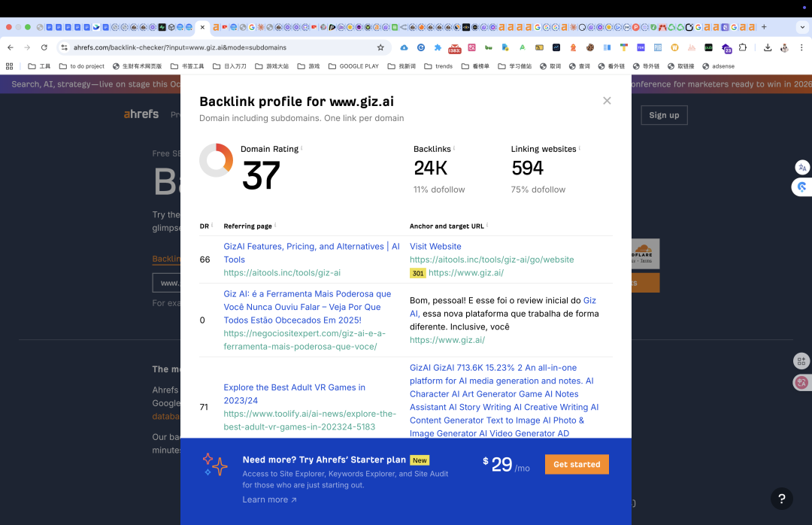This screenshot has width=812, height=525.
Task: Open the 工具 bookmark folder
Action: 39,66
